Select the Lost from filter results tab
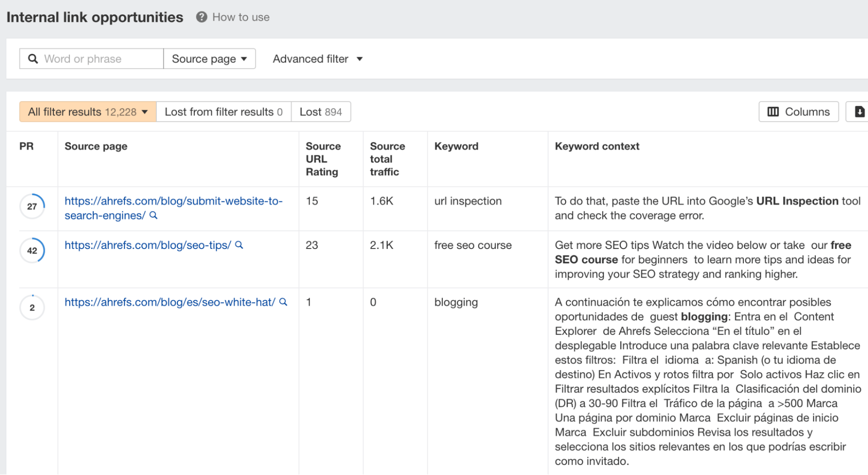The image size is (868, 475). 223,111
